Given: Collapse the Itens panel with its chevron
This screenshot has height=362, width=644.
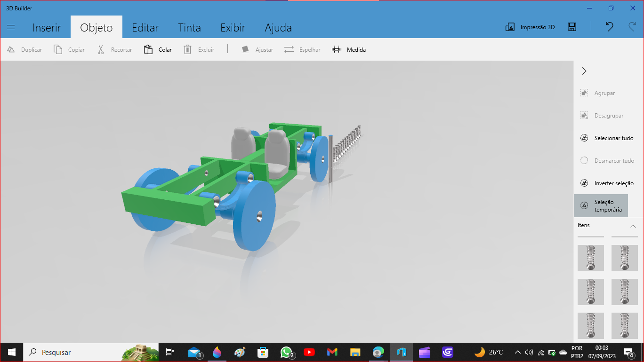Looking at the screenshot, I should coord(633,225).
